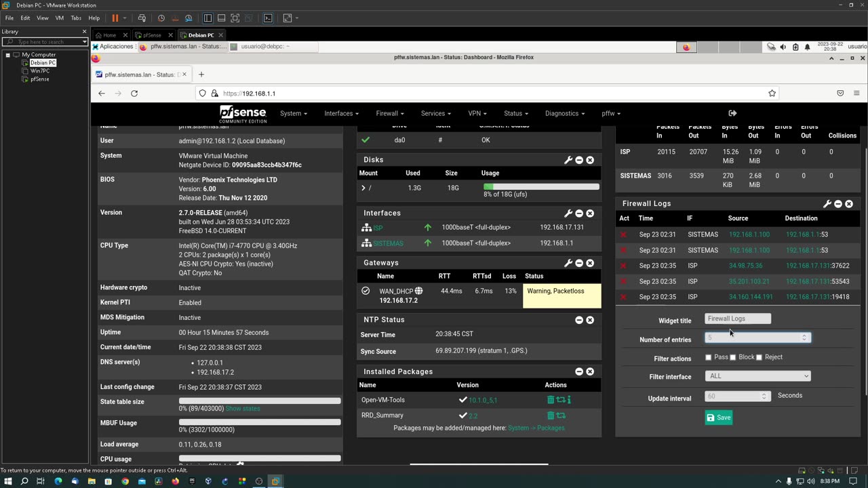Open Disks widget wrench settings

[x=568, y=160]
